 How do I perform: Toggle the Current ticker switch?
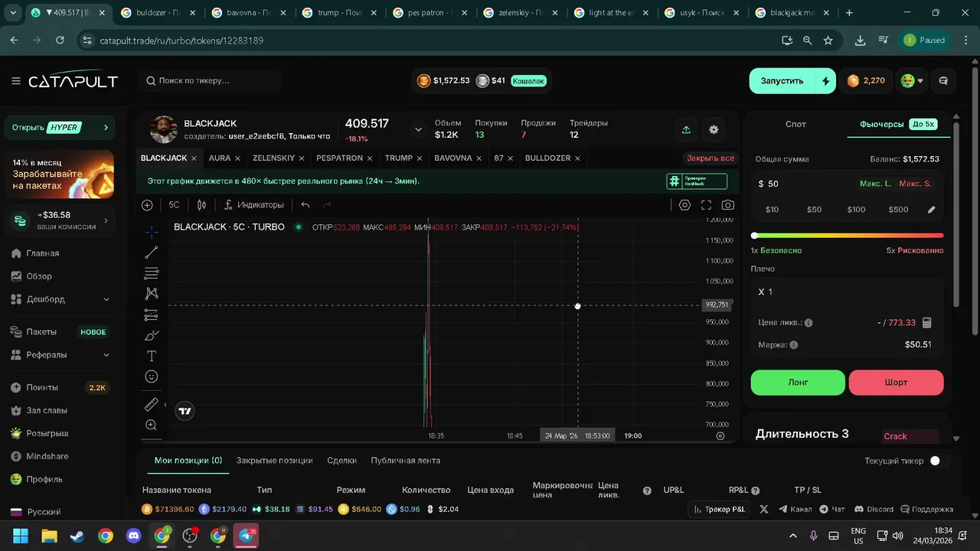(x=939, y=461)
